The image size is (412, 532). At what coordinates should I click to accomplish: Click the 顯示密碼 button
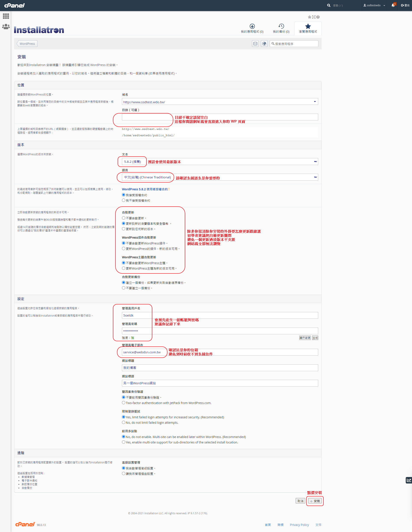(x=305, y=338)
